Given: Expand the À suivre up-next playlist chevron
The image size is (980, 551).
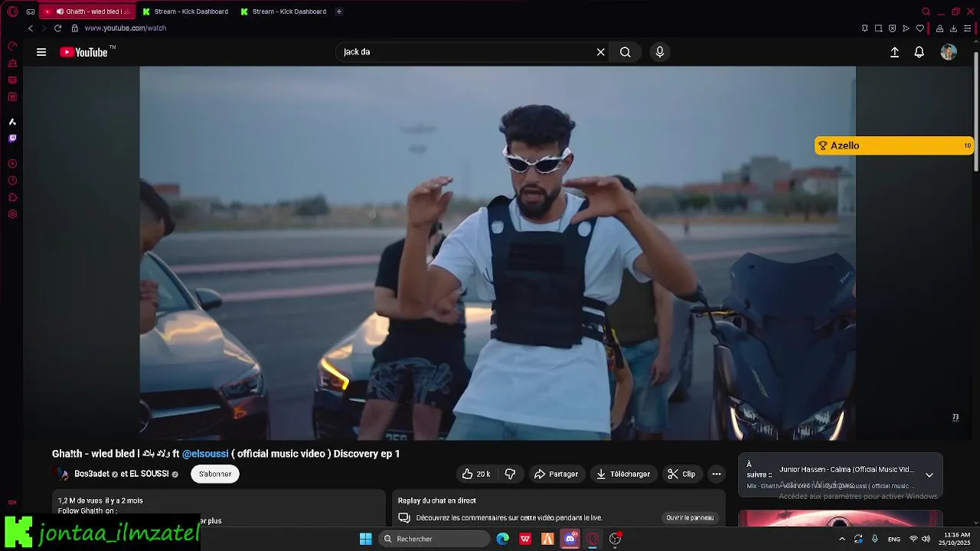Looking at the screenshot, I should click(929, 475).
